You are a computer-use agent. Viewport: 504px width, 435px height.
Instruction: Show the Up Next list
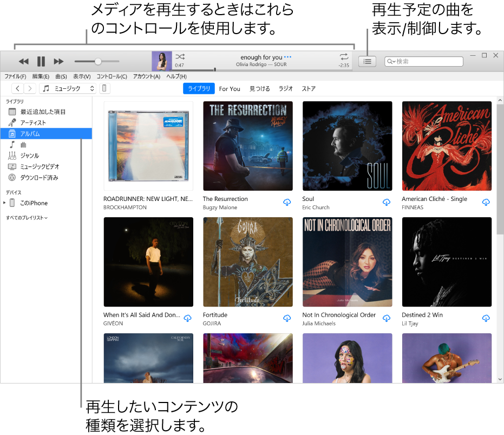coord(367,61)
